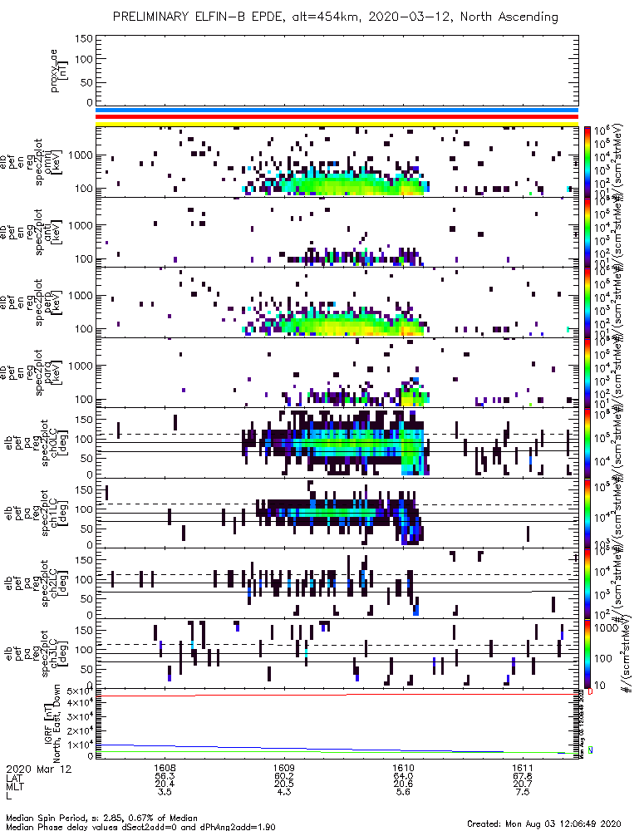
Task: Click the omni spectrogram rainbow colorbar
Action: 587,162
